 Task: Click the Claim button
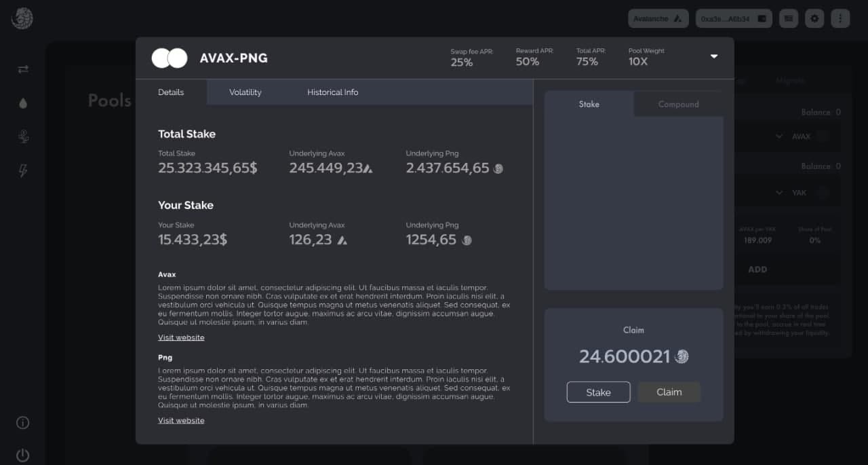click(669, 392)
